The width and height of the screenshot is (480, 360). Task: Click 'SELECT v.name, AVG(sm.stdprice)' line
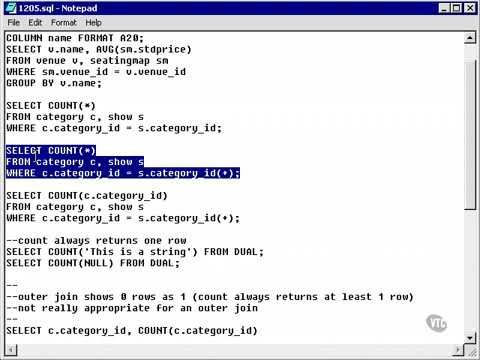coord(99,49)
